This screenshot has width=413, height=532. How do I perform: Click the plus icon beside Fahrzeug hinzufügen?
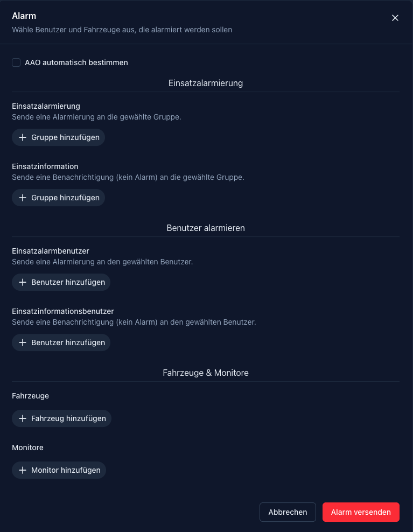coord(23,418)
